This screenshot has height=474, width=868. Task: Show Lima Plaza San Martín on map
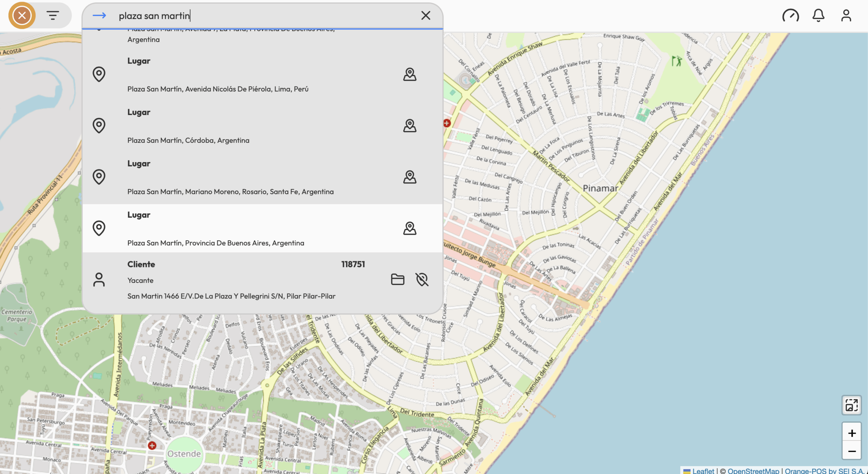(410, 74)
